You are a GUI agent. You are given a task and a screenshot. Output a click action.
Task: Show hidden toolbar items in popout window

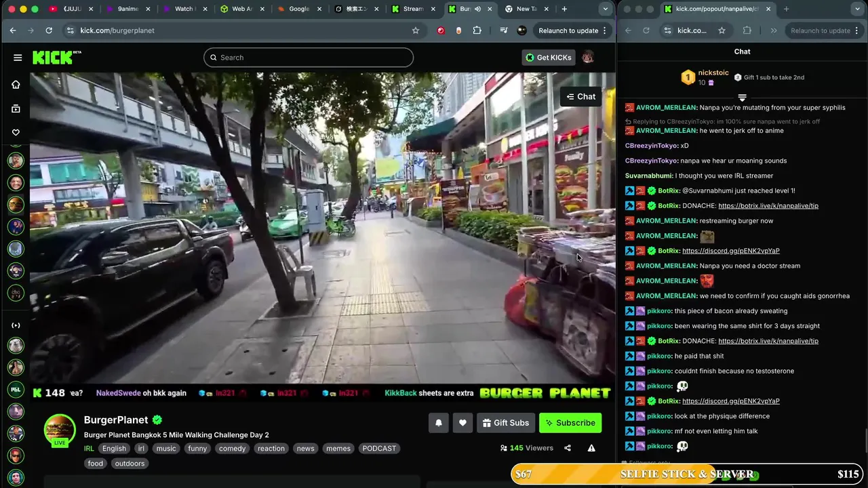774,30
